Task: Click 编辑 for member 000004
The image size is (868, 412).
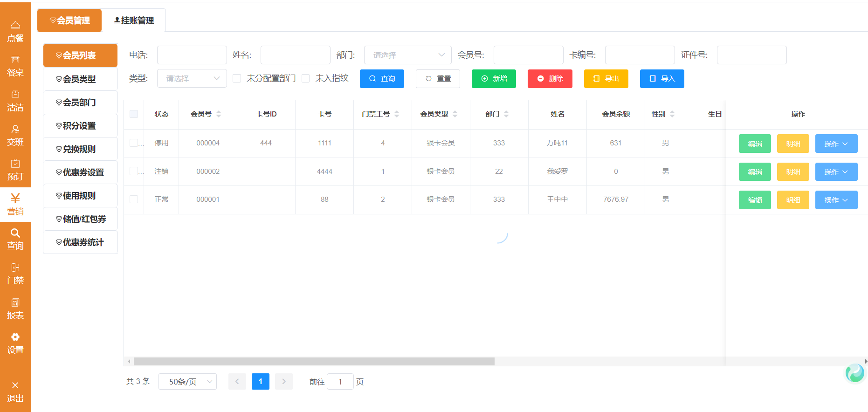Action: 754,144
